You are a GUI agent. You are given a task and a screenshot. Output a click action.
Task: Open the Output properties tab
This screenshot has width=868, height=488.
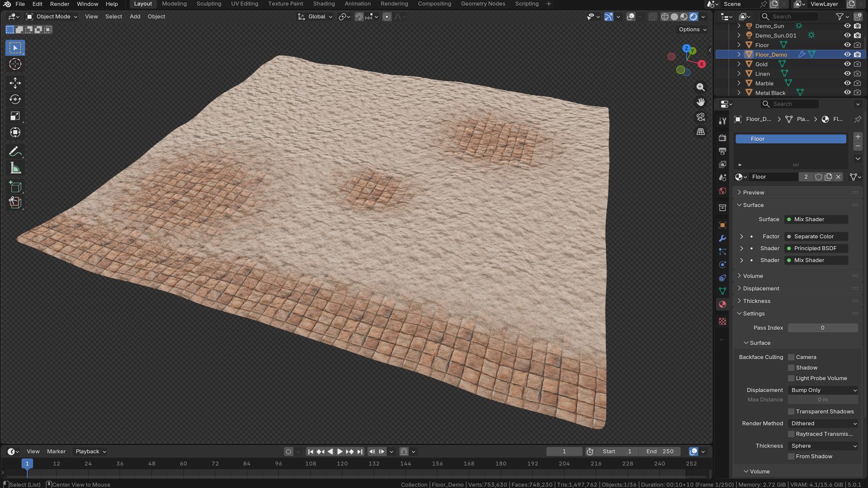tap(722, 151)
